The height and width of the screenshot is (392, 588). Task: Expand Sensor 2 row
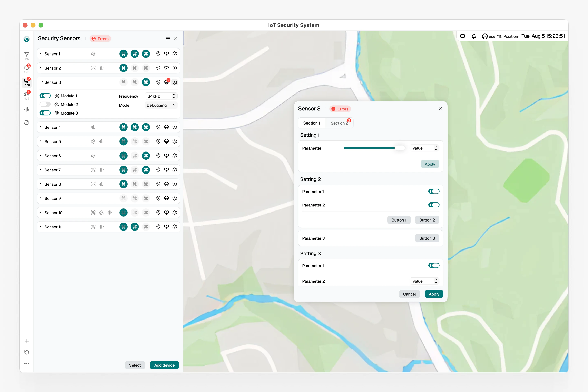pos(40,68)
